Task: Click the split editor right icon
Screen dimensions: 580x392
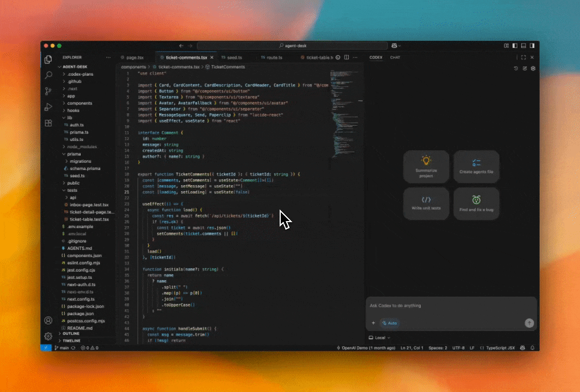Action: pos(346,57)
